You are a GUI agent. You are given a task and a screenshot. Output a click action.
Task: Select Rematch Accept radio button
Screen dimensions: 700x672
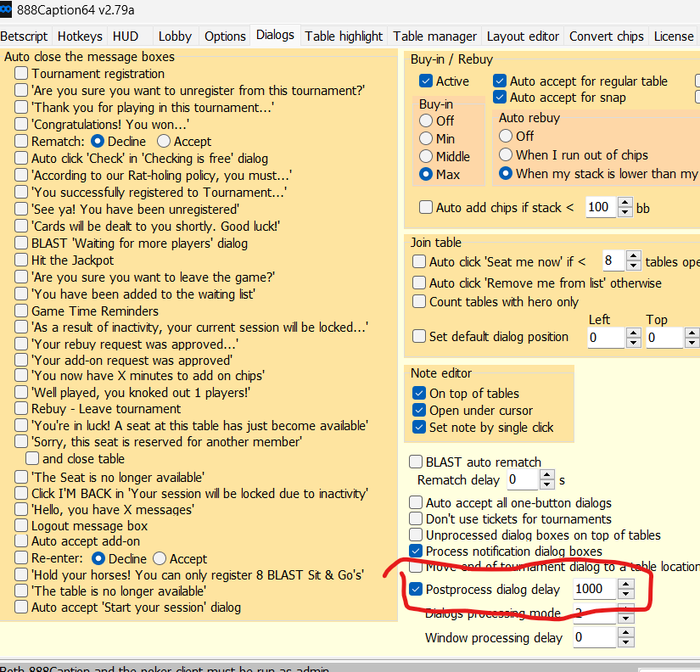point(164,141)
